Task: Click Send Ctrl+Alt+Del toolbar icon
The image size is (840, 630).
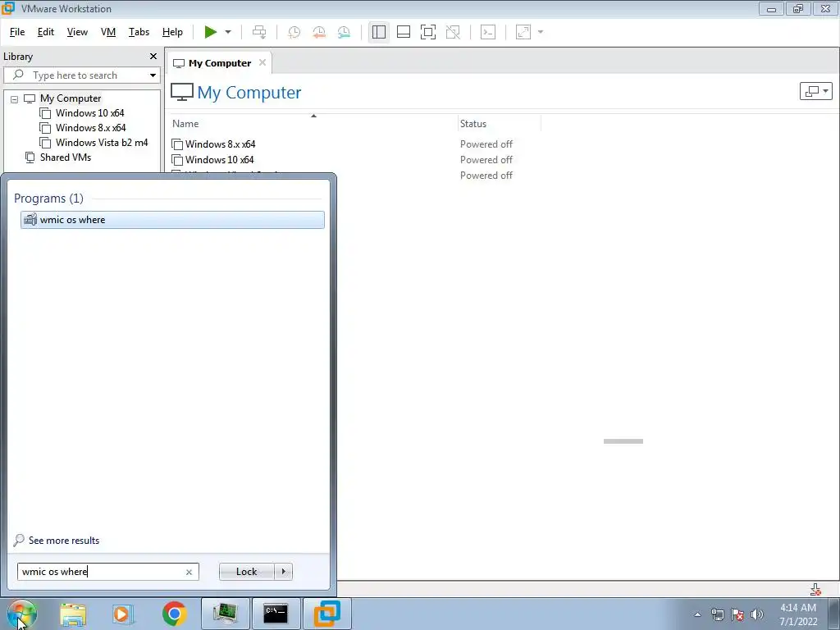Action: point(259,32)
